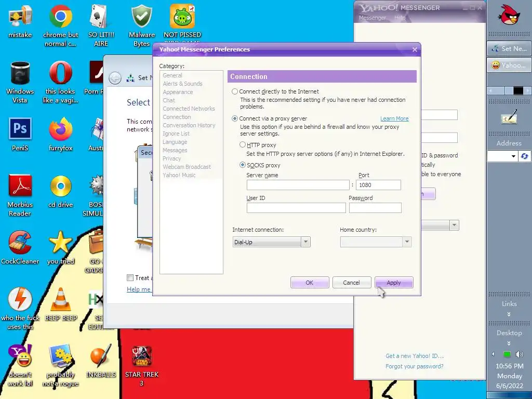Viewport: 532px width, 399px height.
Task: Open the Address bar dropdown arrow in sidebar
Action: 513,156
